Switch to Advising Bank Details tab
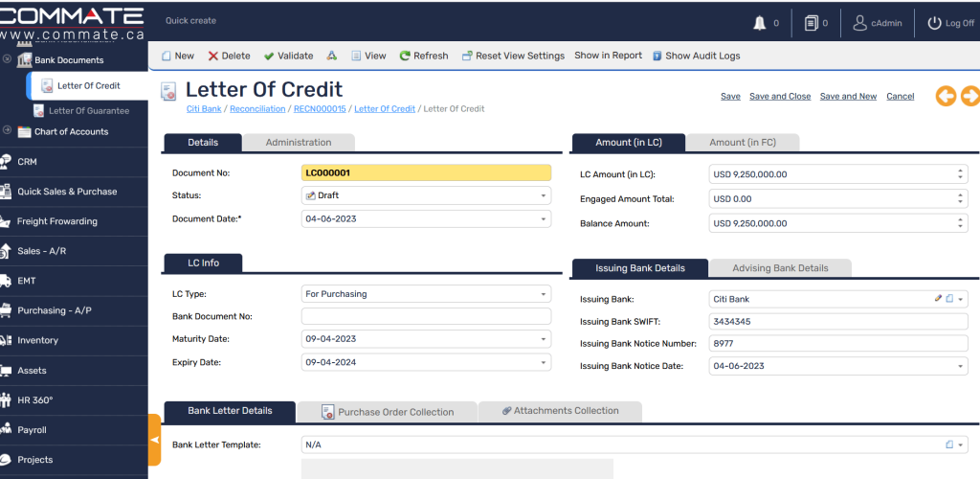The image size is (980, 479). coord(780,268)
